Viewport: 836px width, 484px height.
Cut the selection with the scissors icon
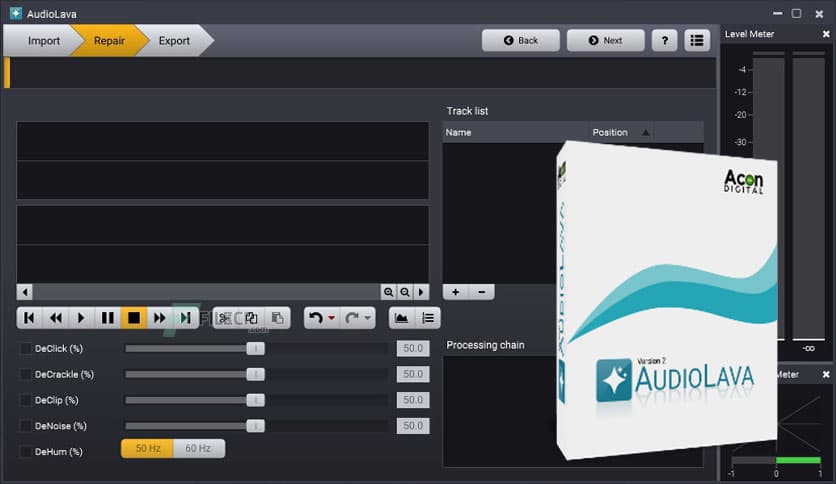tap(225, 318)
